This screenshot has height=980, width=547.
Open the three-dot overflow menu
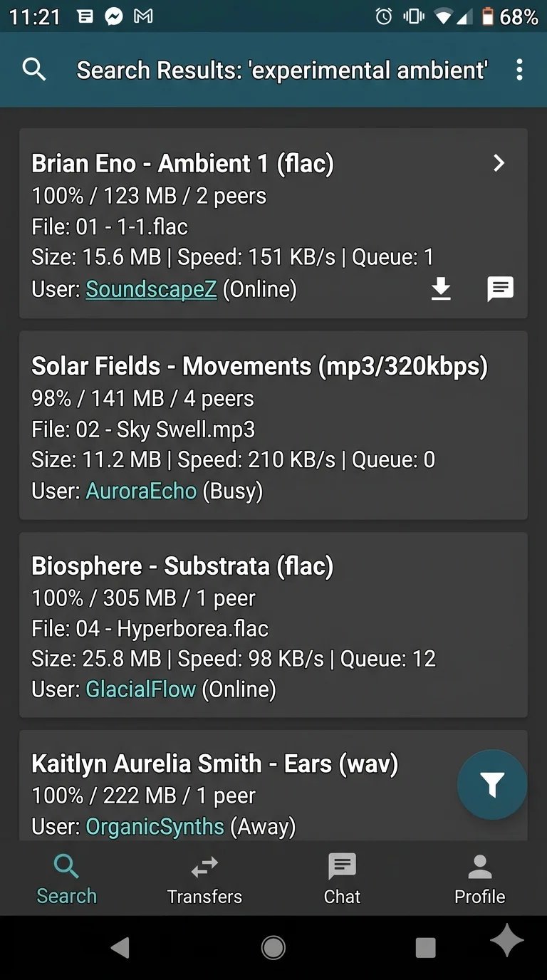(519, 70)
